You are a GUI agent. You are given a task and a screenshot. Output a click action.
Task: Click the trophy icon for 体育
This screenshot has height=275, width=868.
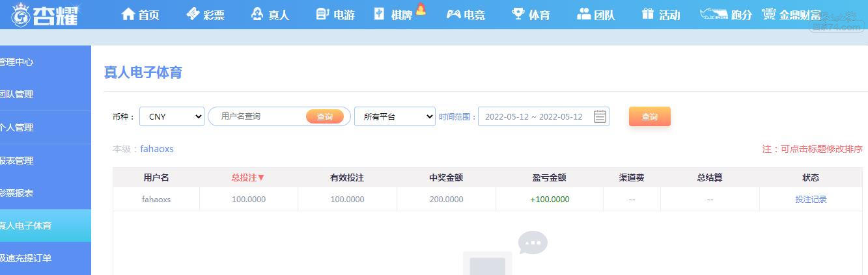518,14
